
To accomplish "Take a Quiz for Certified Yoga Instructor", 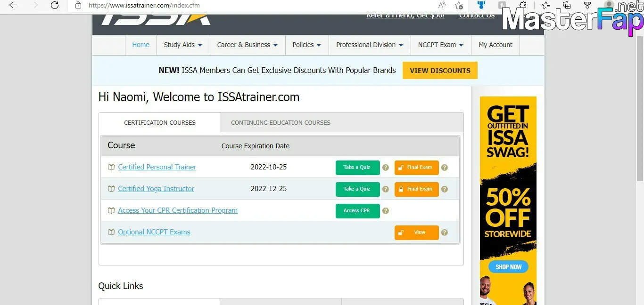I will point(358,189).
